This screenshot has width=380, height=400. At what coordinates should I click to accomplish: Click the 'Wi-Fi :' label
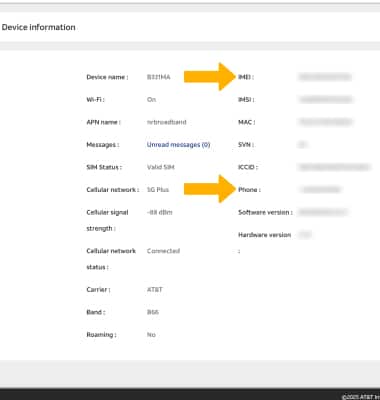point(95,100)
